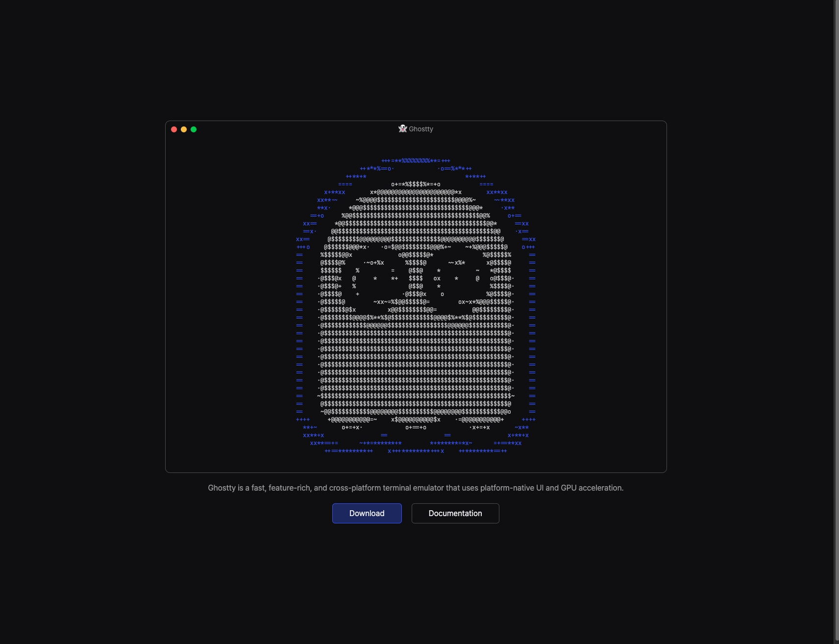The width and height of the screenshot is (839, 644).
Task: Click the red close dot in Ghostty window
Action: [174, 129]
